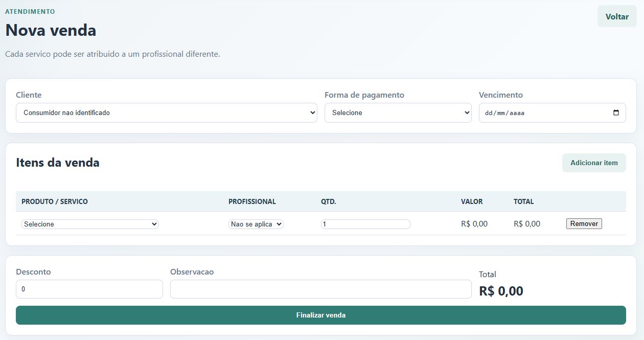Viewport: 644px width, 340px height.
Task: Click the Qtd. quantity input field
Action: tap(365, 224)
